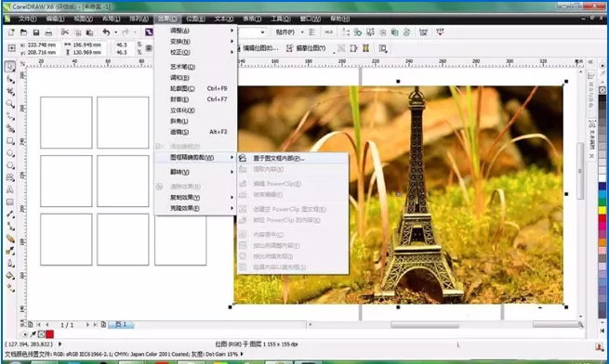Click the 页1 page tab
Screen dimensions: 609x364
[x=121, y=324]
